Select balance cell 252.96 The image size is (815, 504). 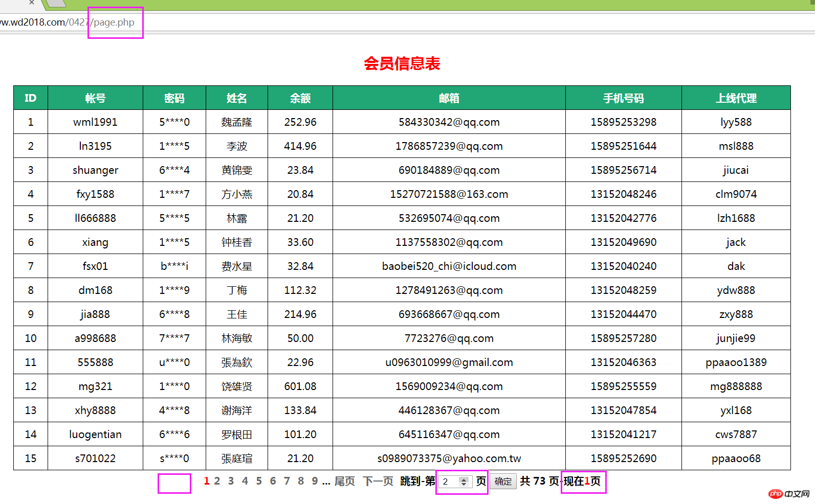point(300,122)
